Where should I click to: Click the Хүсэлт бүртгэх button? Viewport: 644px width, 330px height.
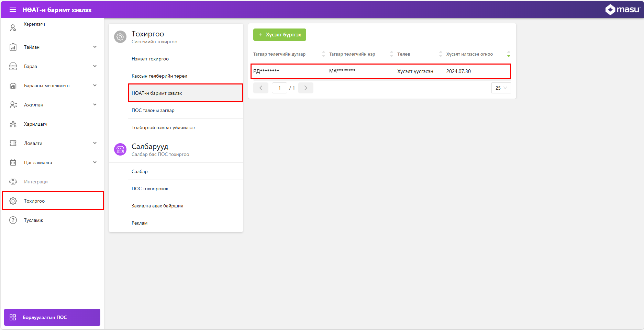[279, 35]
